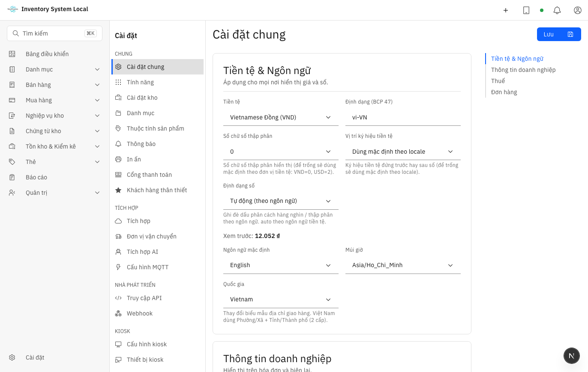Click the round N badge bottom right

click(571, 356)
